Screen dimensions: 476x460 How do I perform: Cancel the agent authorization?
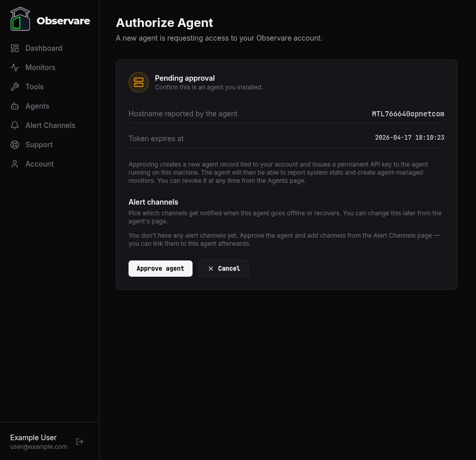[x=224, y=269]
